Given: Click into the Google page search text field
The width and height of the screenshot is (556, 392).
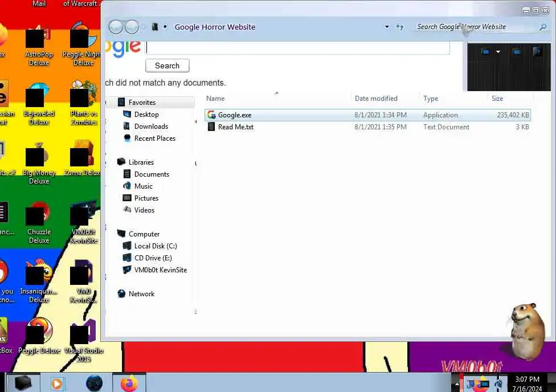Looking at the screenshot, I should pyautogui.click(x=298, y=48).
